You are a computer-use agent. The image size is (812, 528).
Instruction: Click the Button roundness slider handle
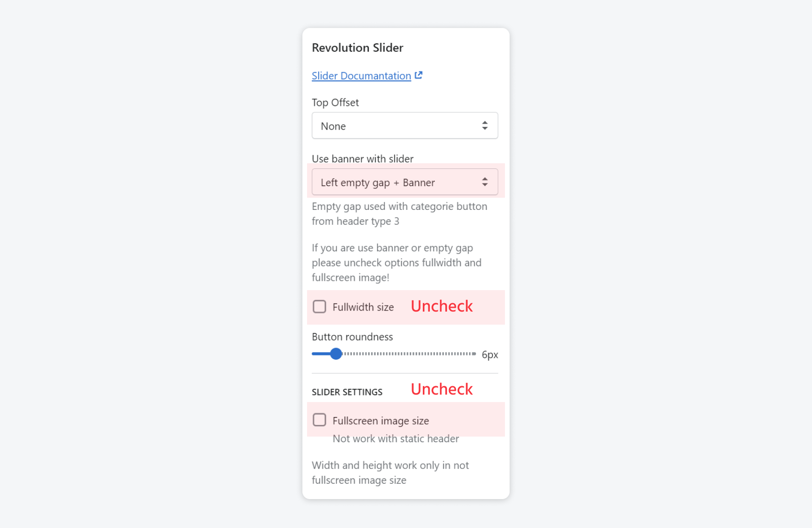tap(336, 354)
